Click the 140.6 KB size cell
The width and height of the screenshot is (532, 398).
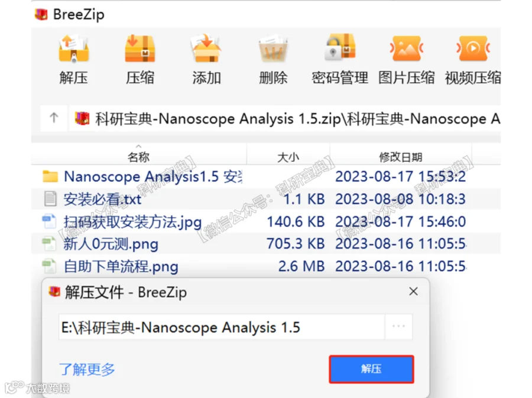(x=296, y=221)
